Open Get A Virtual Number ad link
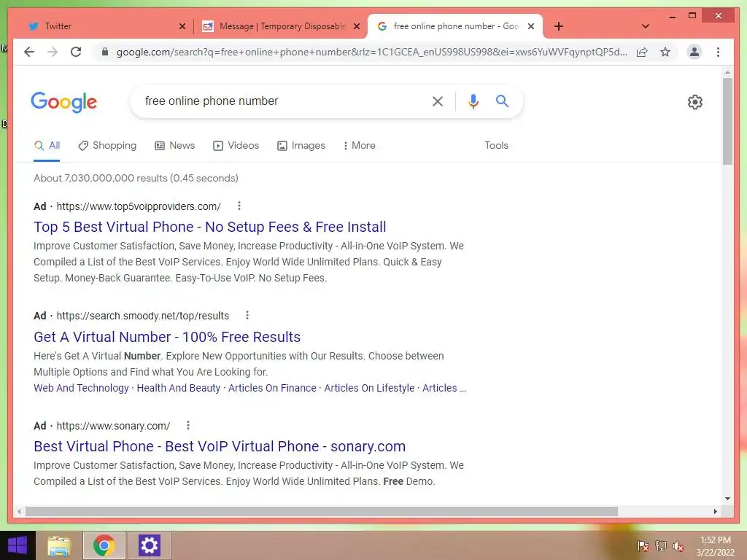The image size is (747, 560). [167, 337]
